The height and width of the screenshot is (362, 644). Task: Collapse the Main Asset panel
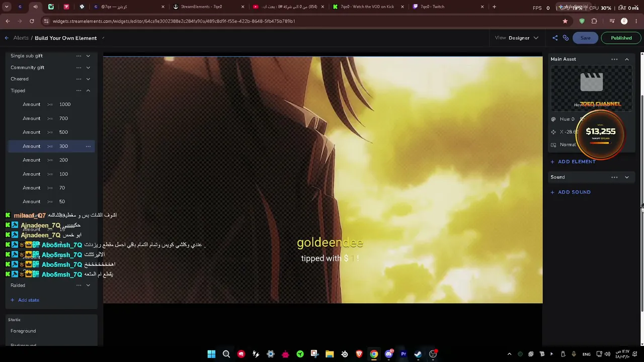pos(627,59)
